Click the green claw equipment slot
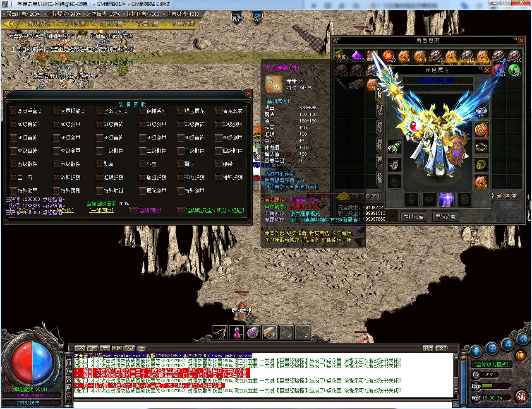Screen dimensions: 532x409 tap(395, 147)
